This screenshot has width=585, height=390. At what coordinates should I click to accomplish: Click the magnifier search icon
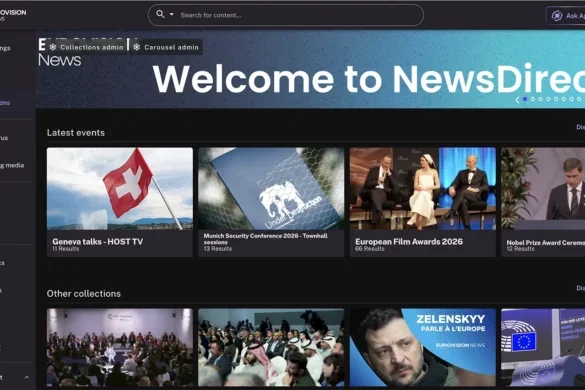click(160, 14)
